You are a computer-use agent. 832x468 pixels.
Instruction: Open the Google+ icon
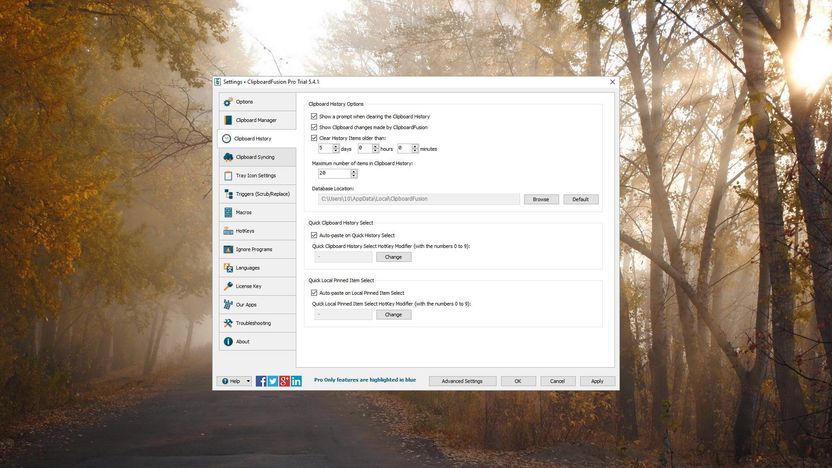pos(284,381)
